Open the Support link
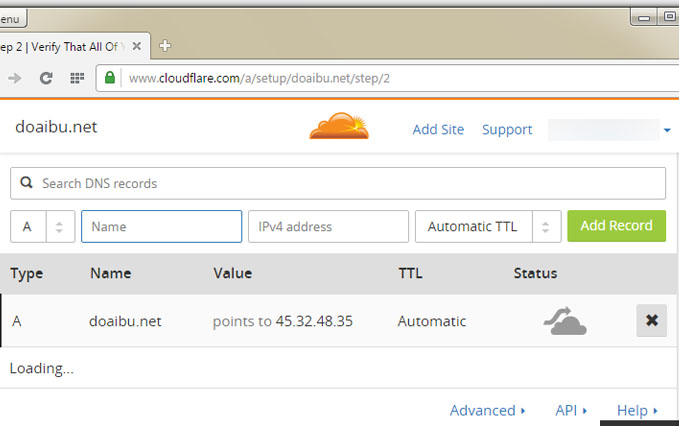The width and height of the screenshot is (679, 426). click(507, 129)
